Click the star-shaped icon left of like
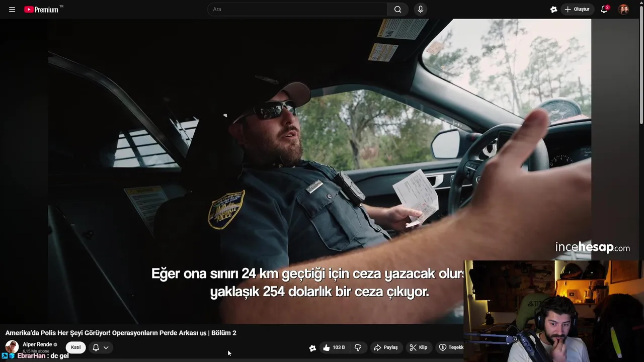Image resolution: width=644 pixels, height=362 pixels. pos(312,348)
